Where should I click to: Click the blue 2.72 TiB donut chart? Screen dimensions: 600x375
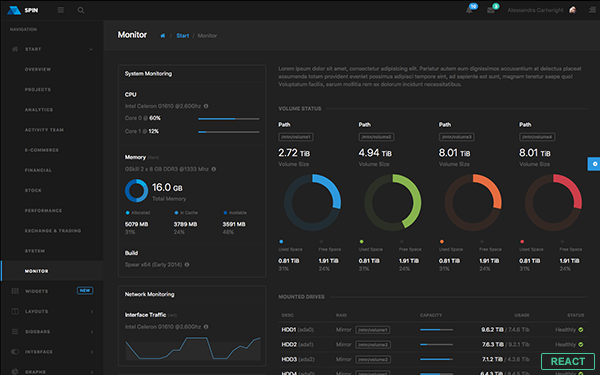[312, 202]
